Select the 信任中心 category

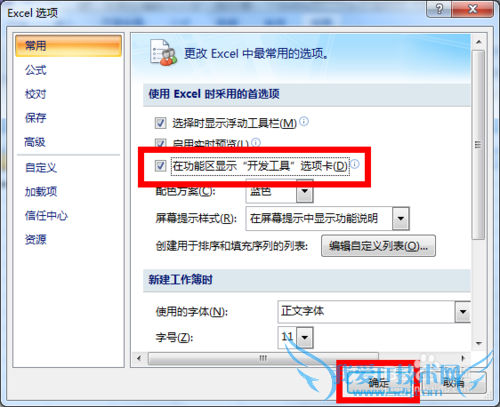(x=46, y=215)
